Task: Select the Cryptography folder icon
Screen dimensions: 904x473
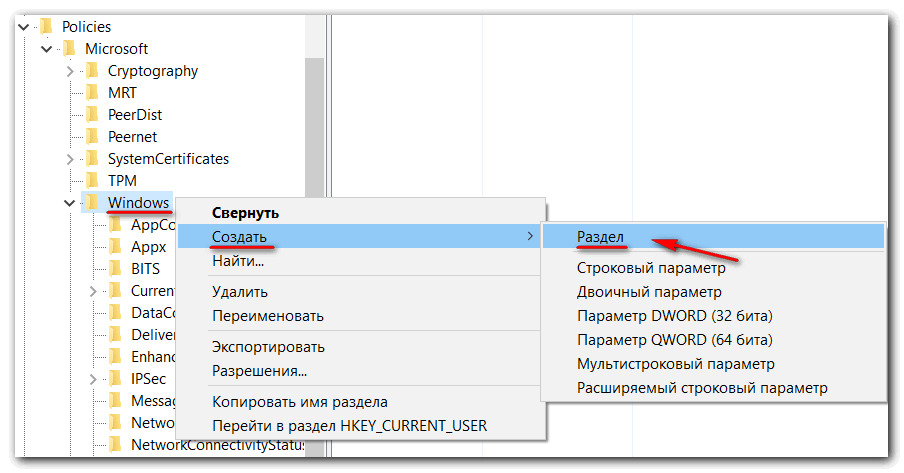Action: [92, 71]
